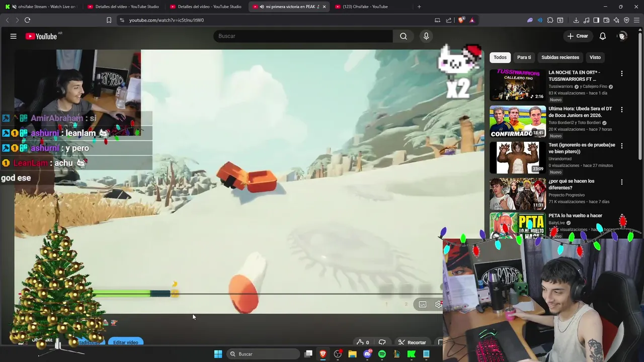Open YouTube notifications bell
644x362 pixels.
click(x=603, y=36)
